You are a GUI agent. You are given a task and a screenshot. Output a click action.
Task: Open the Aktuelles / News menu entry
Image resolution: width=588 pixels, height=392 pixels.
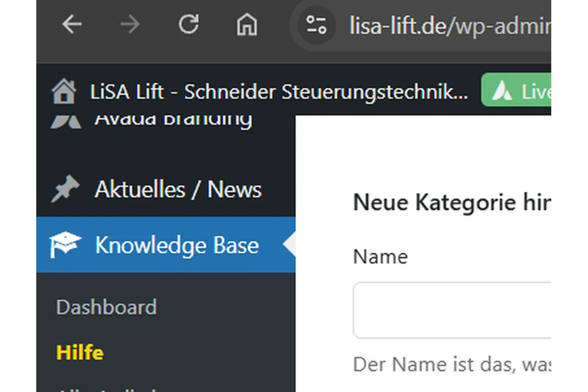(x=179, y=190)
